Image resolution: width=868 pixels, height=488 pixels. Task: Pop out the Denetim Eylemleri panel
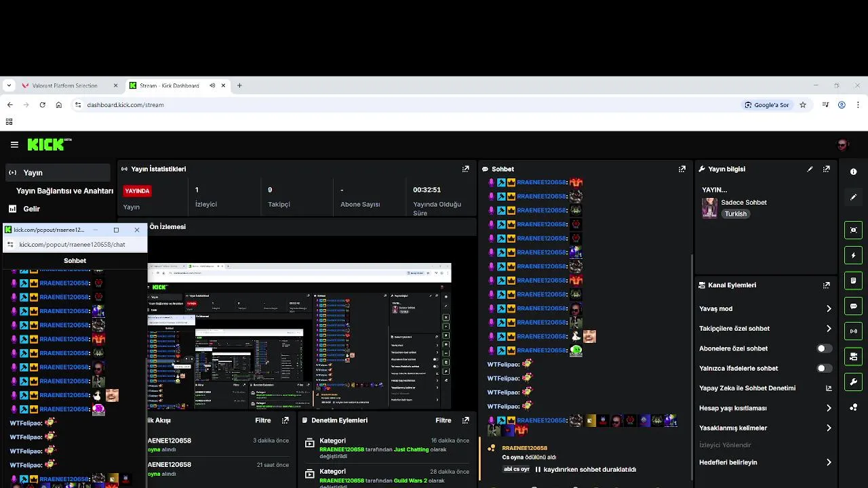465,420
